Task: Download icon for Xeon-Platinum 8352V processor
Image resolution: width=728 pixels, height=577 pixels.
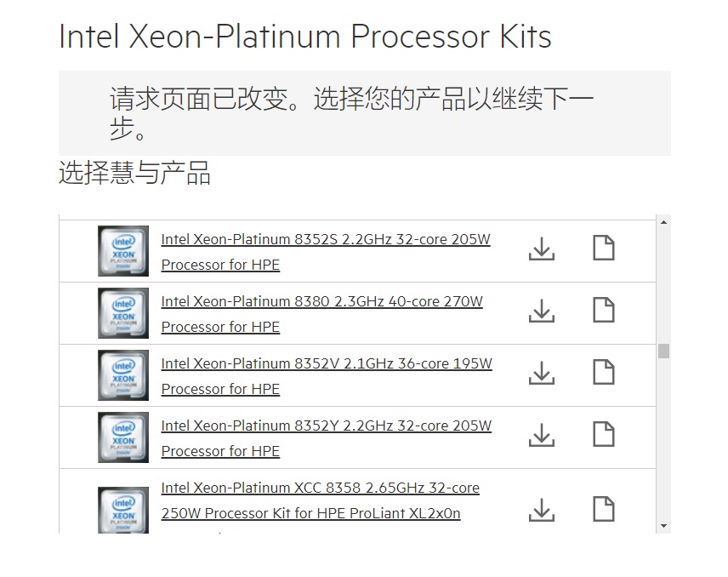Action: click(542, 373)
